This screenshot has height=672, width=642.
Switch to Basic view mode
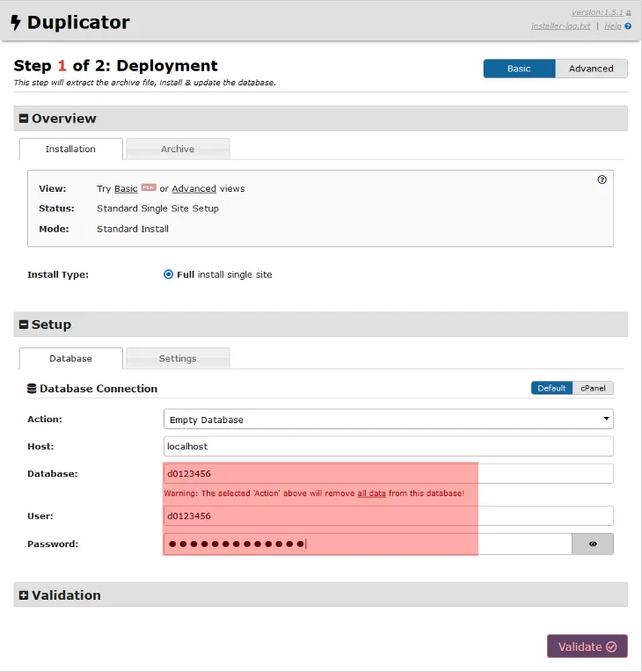click(x=520, y=69)
